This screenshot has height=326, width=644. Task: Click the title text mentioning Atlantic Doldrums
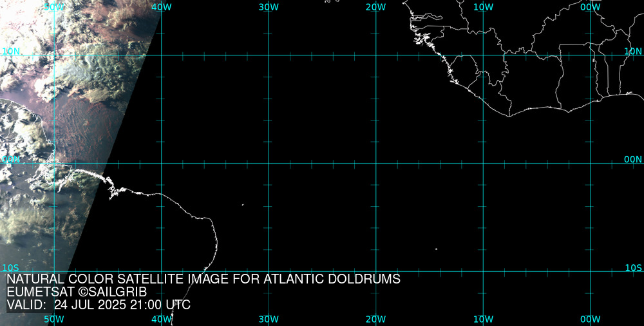tap(204, 279)
